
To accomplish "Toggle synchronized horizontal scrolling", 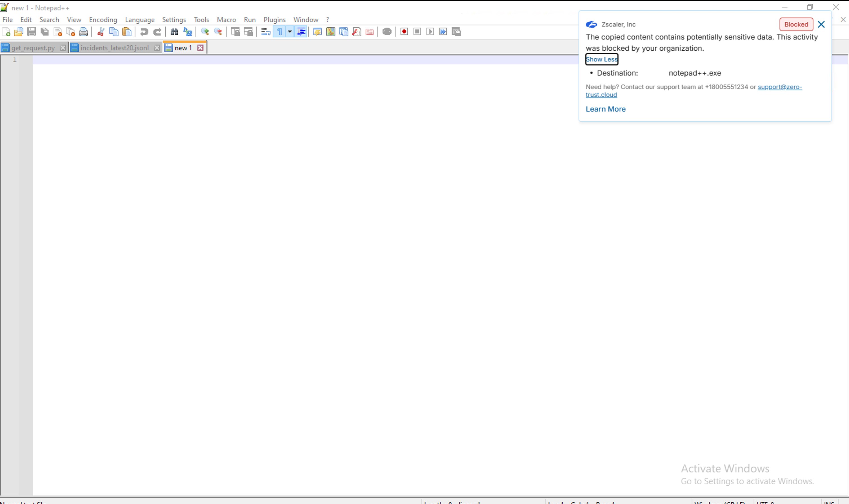I will 248,32.
